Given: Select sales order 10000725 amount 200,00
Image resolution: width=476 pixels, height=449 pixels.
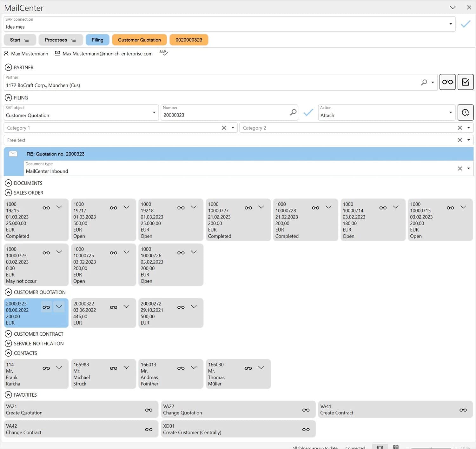Looking at the screenshot, I should (80, 268).
